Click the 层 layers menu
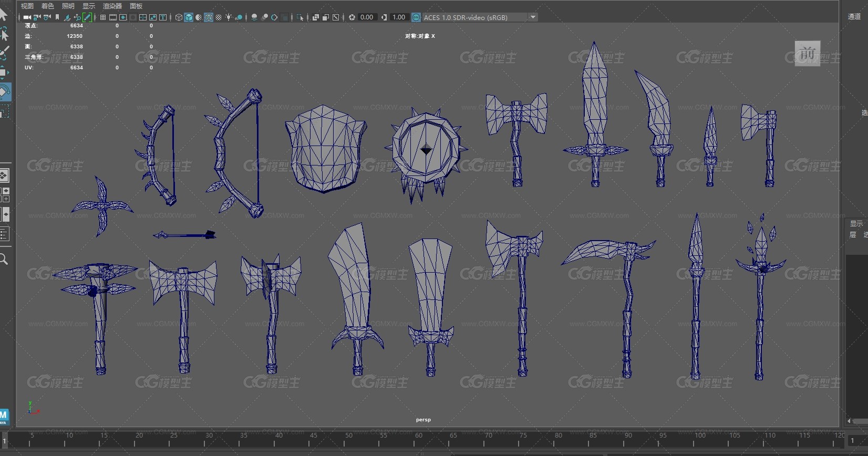Screen dimensions: 868x456 click(x=853, y=235)
